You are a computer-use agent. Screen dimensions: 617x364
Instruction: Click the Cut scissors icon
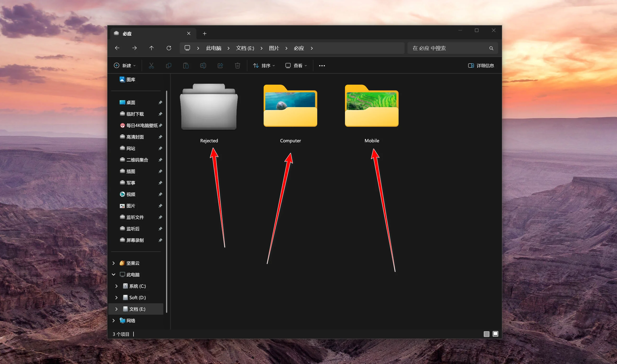pos(151,66)
